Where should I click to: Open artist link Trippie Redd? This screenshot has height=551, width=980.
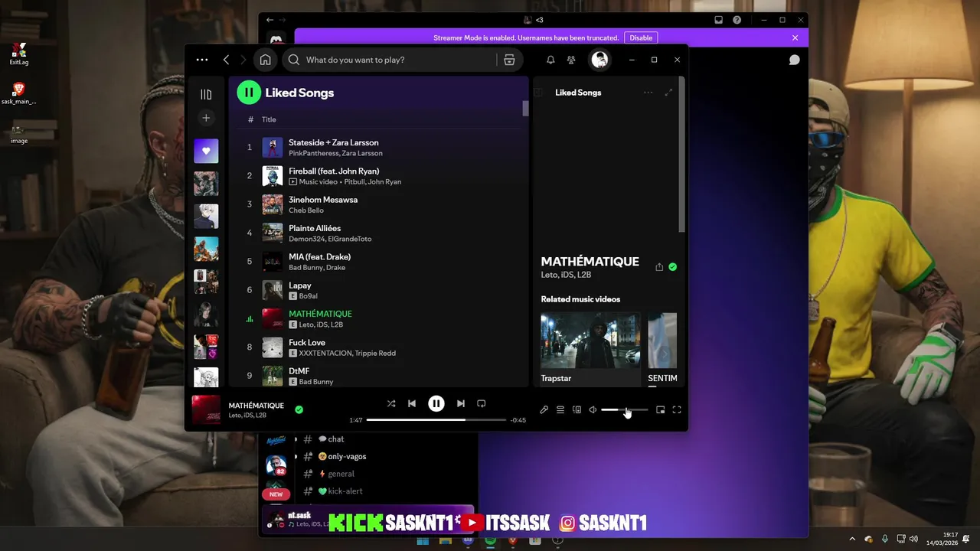pos(375,354)
